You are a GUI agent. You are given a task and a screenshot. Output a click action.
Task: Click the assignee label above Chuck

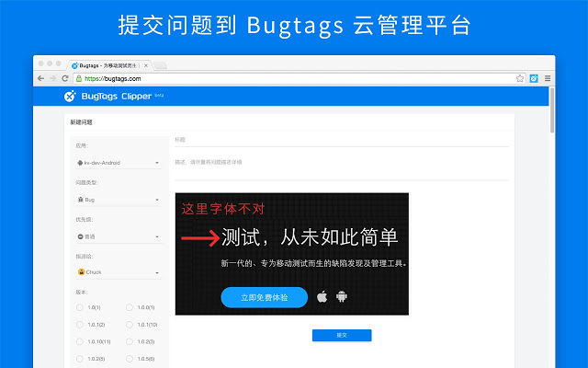(x=85, y=256)
